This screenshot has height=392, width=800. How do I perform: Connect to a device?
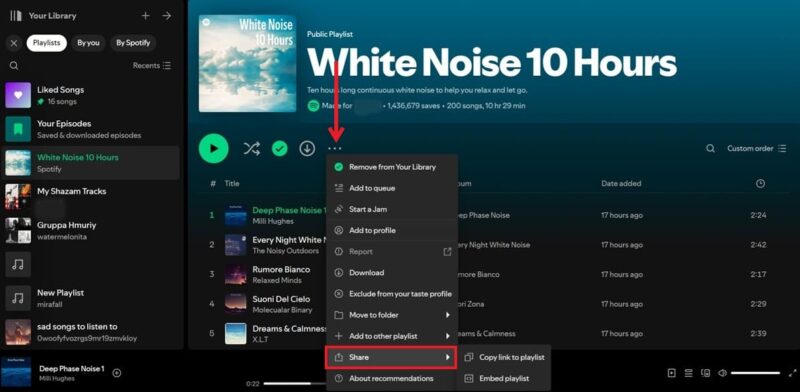pyautogui.click(x=705, y=373)
